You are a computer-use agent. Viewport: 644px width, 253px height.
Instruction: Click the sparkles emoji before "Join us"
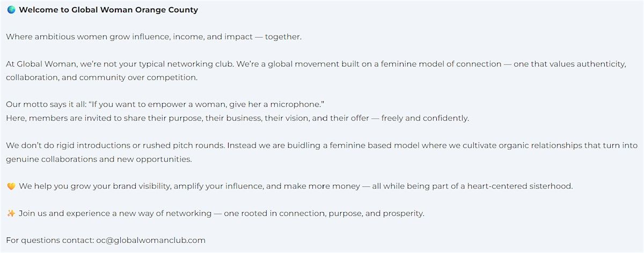click(11, 213)
